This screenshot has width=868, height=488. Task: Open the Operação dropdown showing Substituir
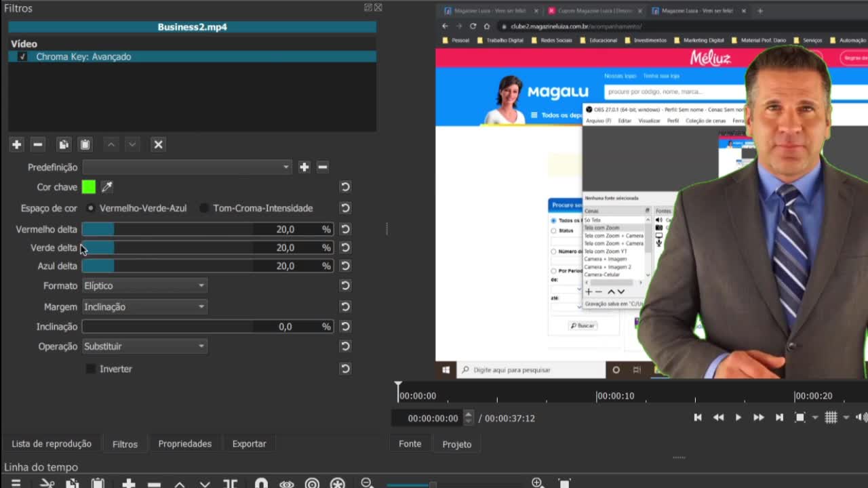point(144,346)
